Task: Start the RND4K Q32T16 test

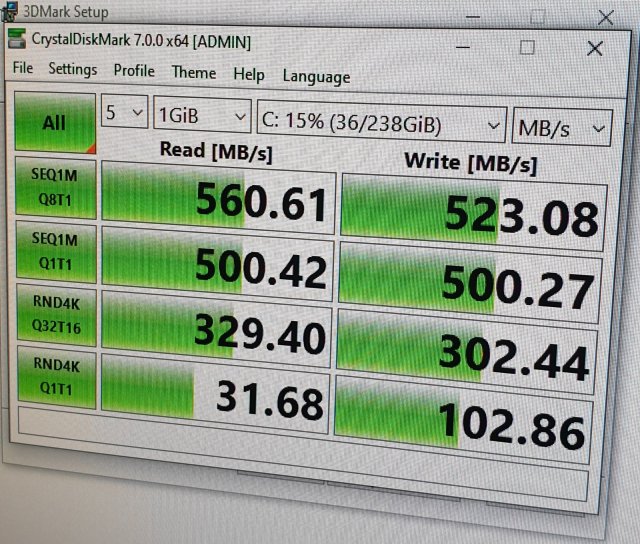Action: point(57,315)
